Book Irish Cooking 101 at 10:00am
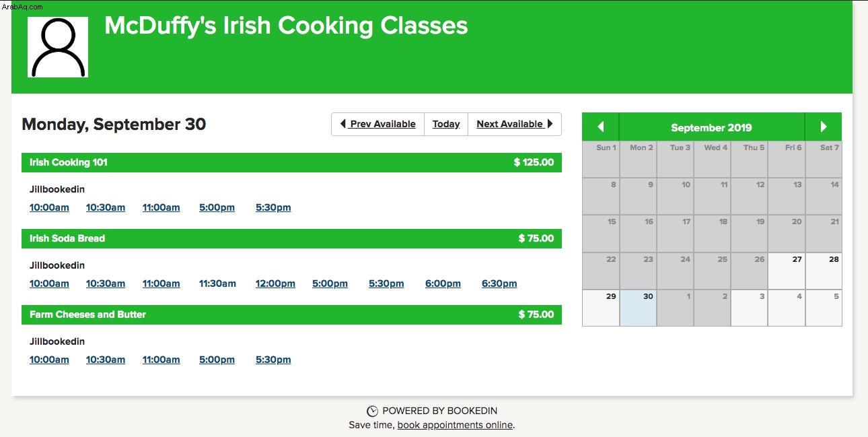The height and width of the screenshot is (437, 868). pos(49,207)
